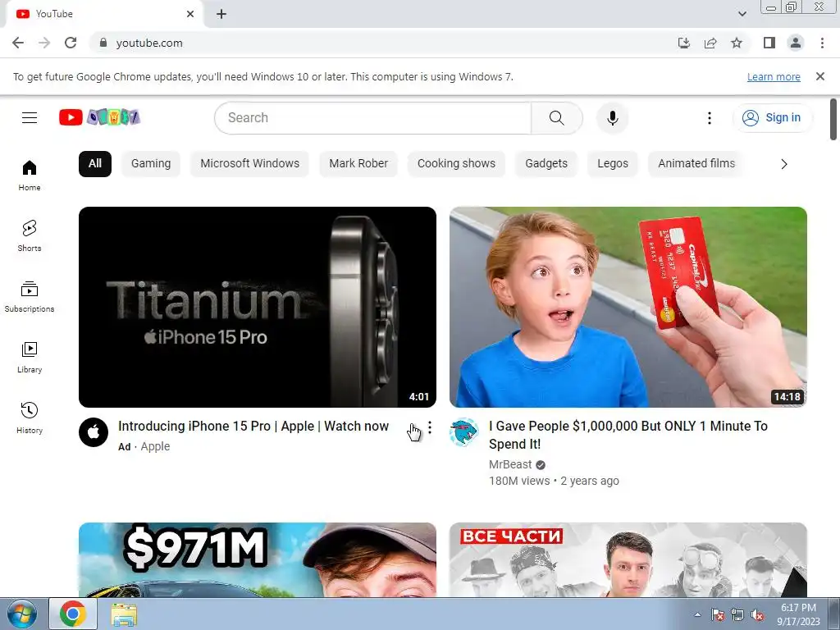Open a new browser tab
Viewport: 840px width, 630px height.
[x=221, y=14]
